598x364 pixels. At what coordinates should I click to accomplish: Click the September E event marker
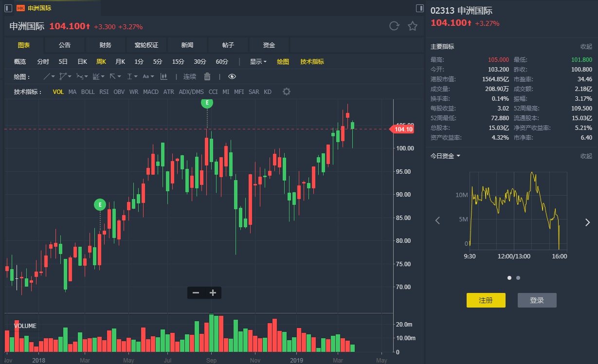pyautogui.click(x=207, y=103)
